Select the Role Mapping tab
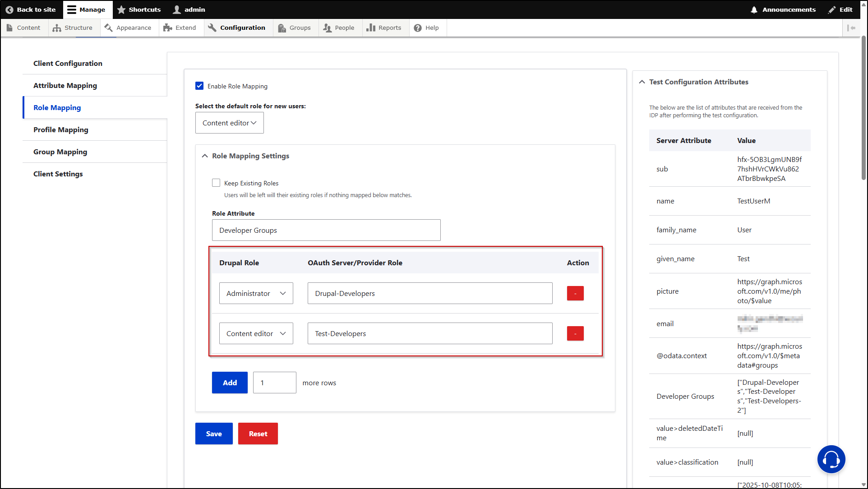This screenshot has height=489, width=868. tap(57, 107)
